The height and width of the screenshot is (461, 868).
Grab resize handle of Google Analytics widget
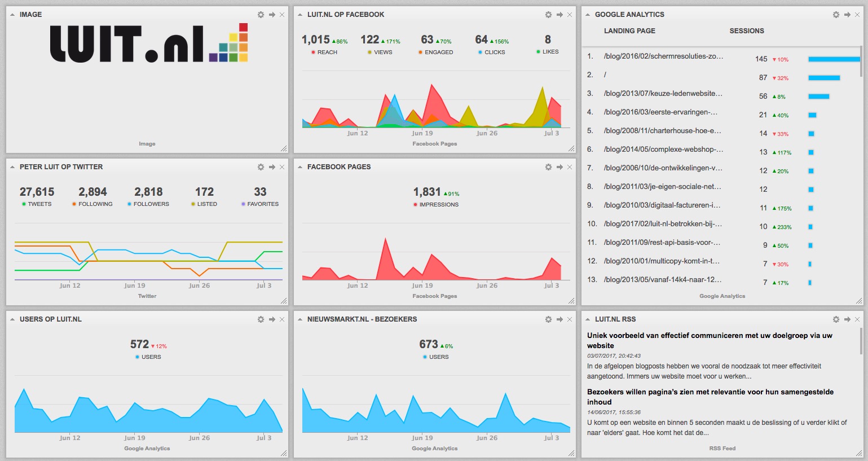click(859, 301)
